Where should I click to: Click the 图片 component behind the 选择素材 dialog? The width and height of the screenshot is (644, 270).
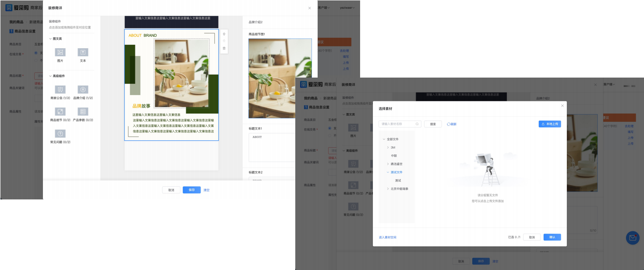tap(354, 127)
